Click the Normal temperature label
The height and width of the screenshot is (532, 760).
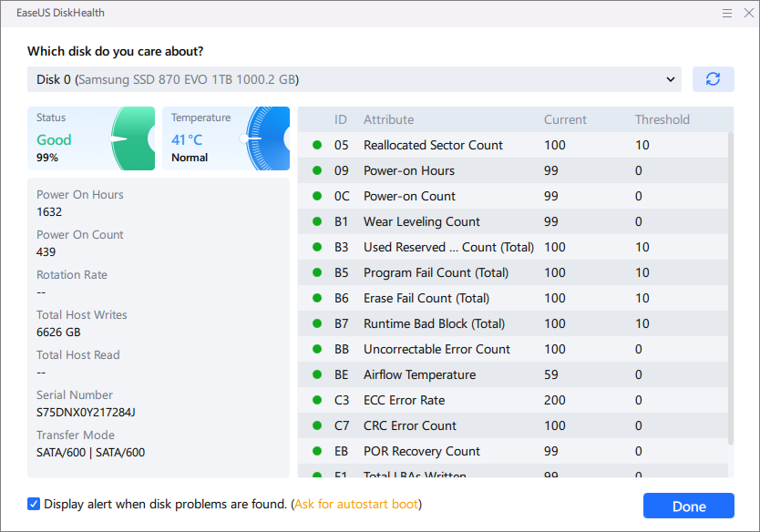pos(190,158)
